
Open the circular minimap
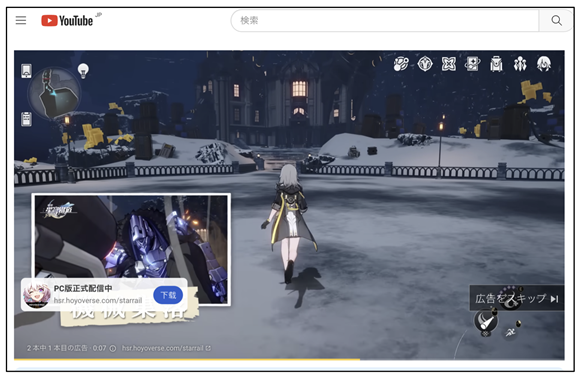(x=54, y=93)
